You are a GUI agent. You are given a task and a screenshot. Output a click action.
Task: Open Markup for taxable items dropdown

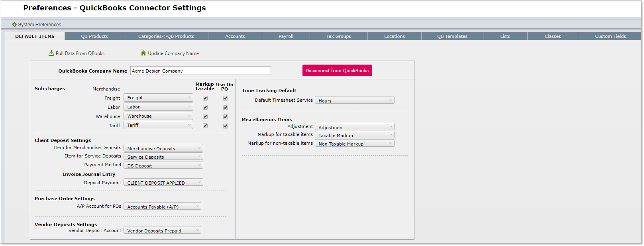tap(355, 135)
